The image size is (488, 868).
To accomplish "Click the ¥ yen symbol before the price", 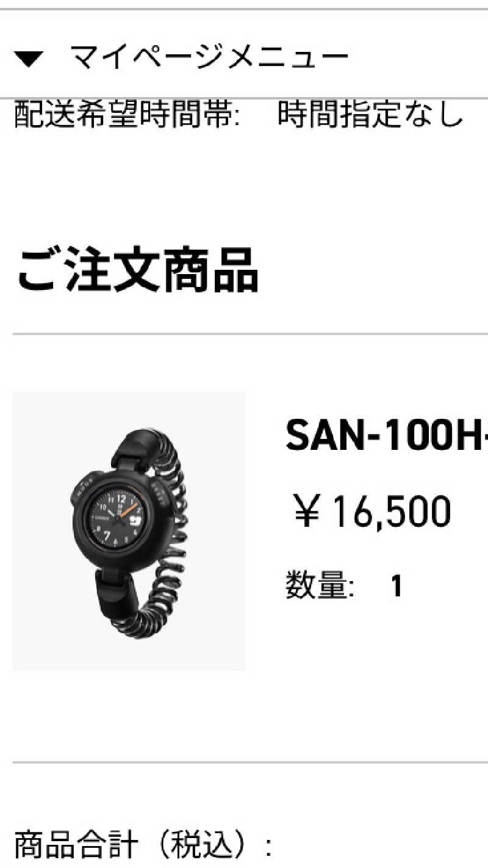I will coord(306,511).
